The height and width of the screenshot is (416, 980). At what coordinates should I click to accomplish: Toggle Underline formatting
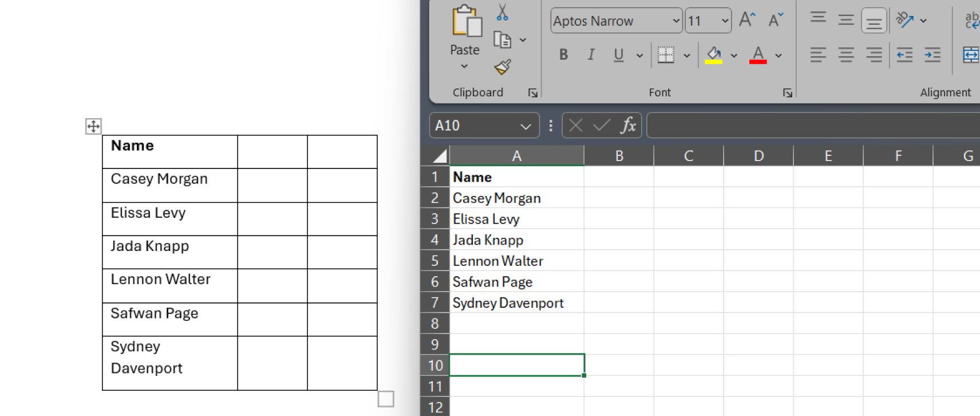click(x=618, y=55)
